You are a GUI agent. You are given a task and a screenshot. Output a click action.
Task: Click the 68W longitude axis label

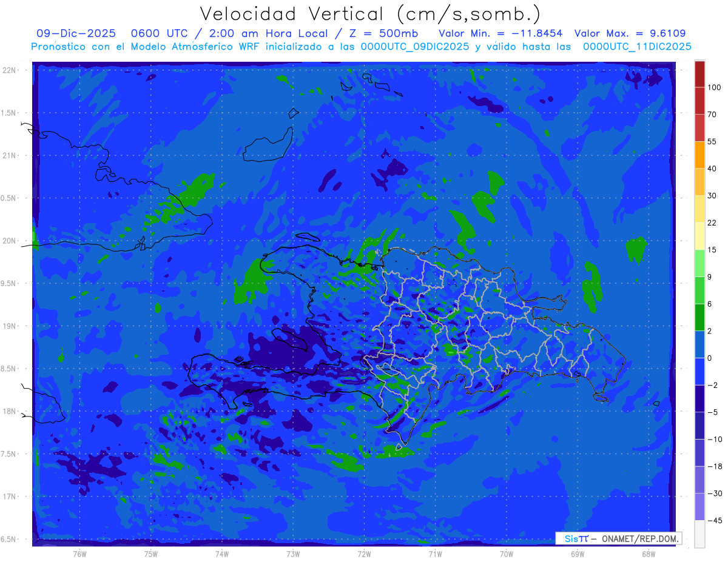point(649,554)
